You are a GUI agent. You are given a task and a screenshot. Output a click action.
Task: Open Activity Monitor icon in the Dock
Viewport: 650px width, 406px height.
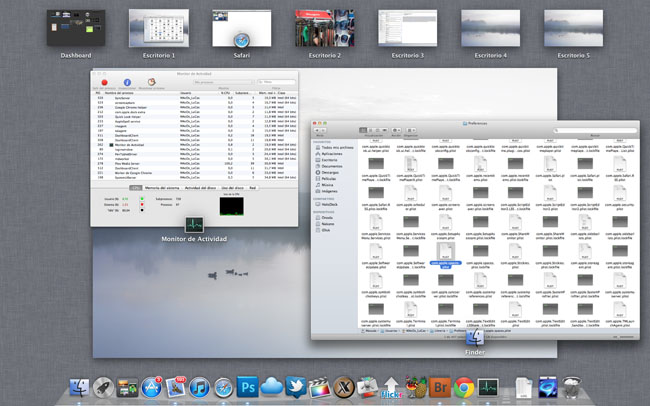tap(489, 387)
